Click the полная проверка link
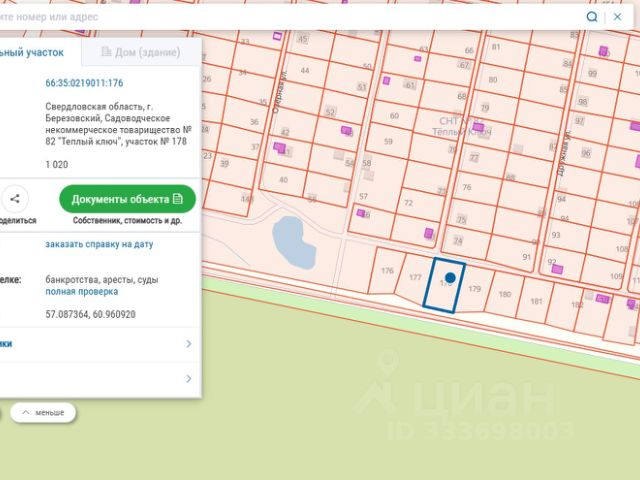 [x=82, y=291]
